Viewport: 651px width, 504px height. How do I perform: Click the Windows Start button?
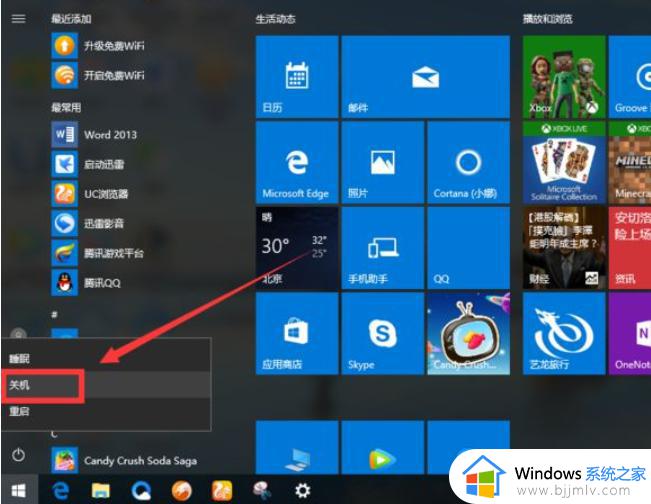19,491
